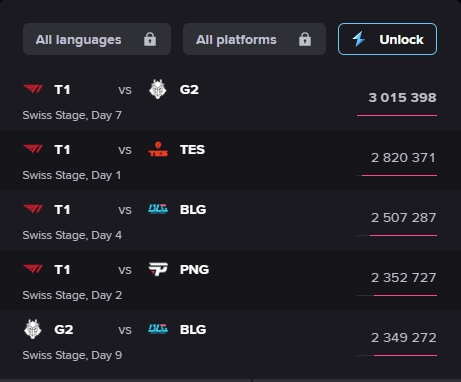The image size is (461, 382).
Task: Click the lightning bolt icon on Unlock
Action: pos(359,39)
